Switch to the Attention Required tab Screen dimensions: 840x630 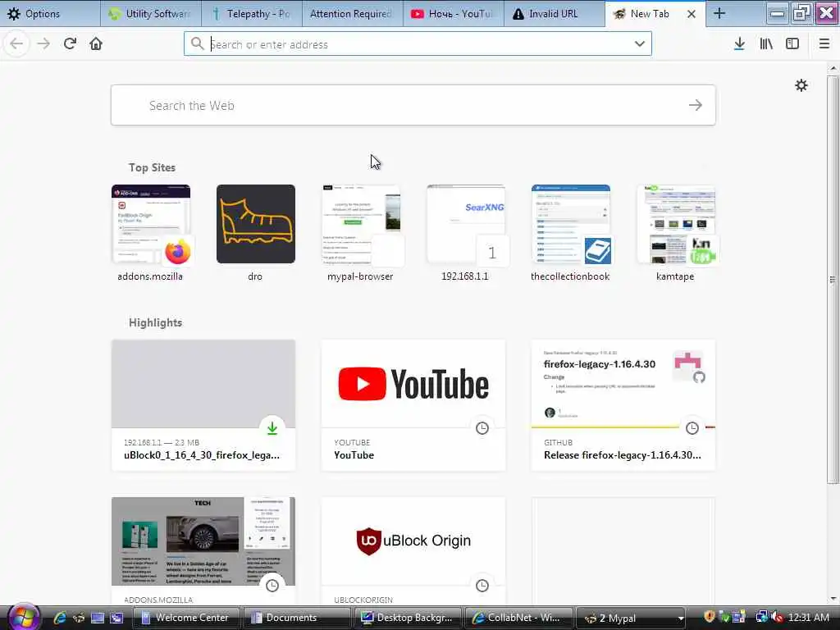353,13
